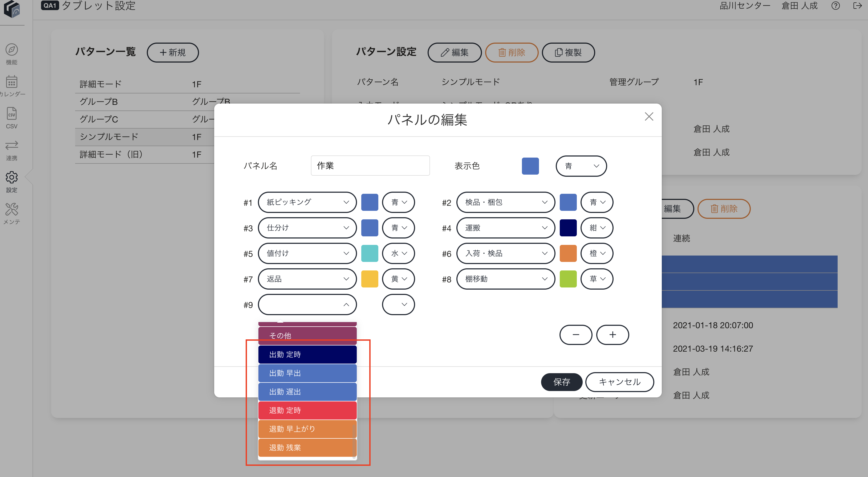Viewport: 868px width, 477px height.
Task: Open the #3 仕分け dropdown
Action: [x=307, y=228]
